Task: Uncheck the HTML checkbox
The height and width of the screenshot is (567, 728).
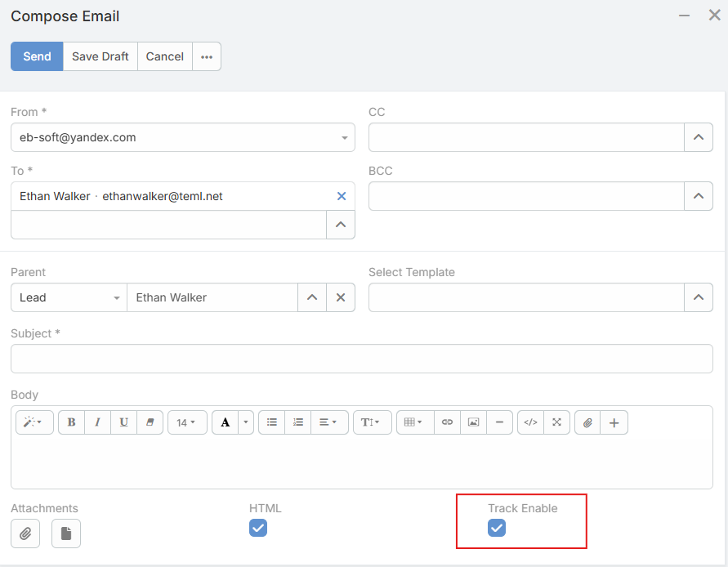Action: [258, 528]
